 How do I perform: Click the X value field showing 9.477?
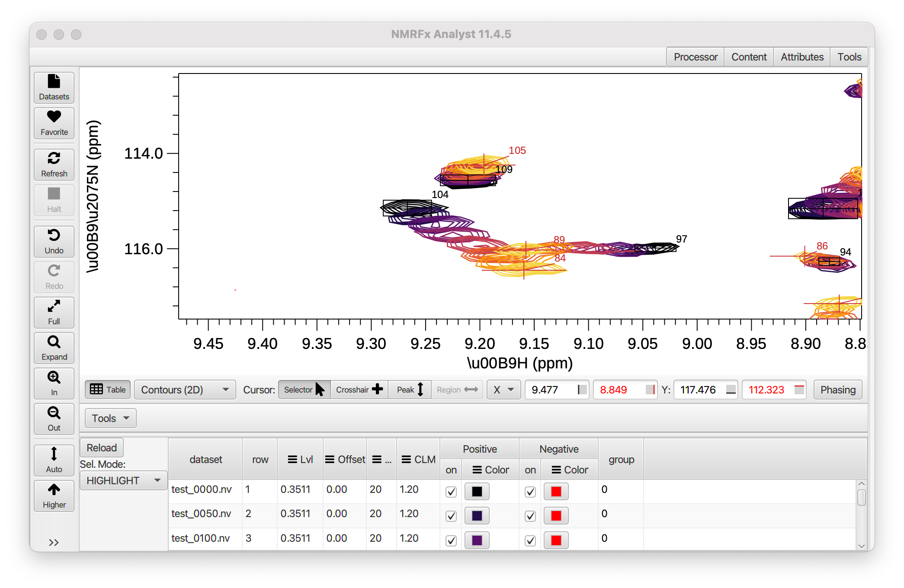pos(557,390)
